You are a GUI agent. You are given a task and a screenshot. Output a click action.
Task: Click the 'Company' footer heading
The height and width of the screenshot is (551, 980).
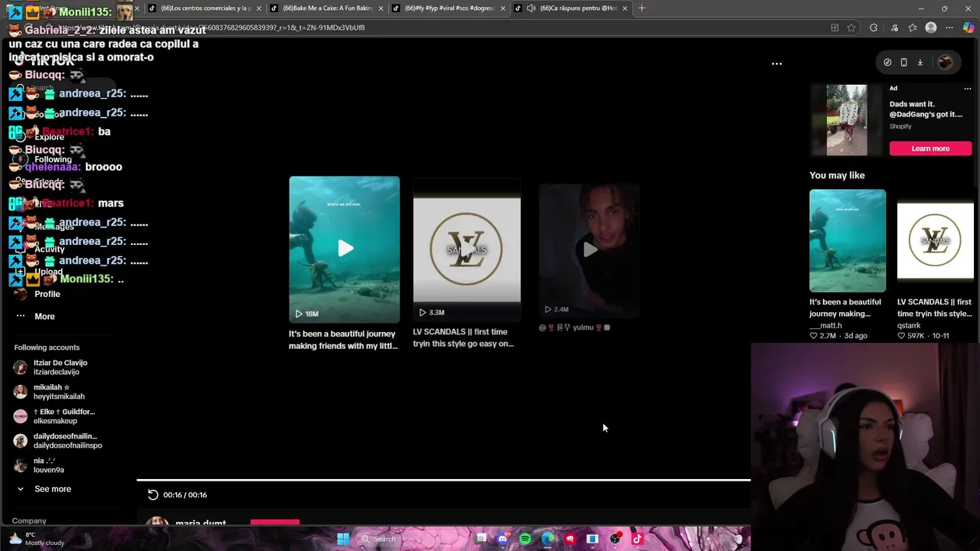29,521
